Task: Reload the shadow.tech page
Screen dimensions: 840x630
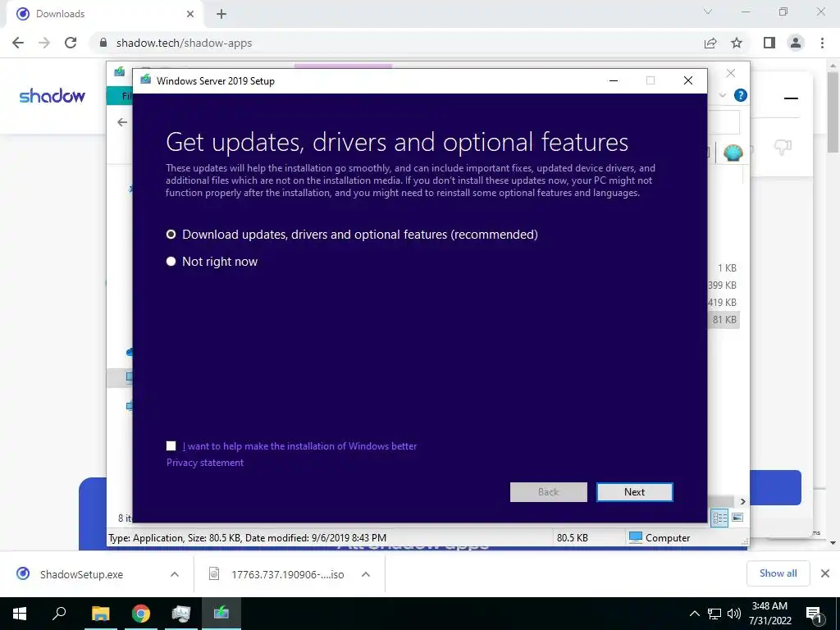Action: 71,43
